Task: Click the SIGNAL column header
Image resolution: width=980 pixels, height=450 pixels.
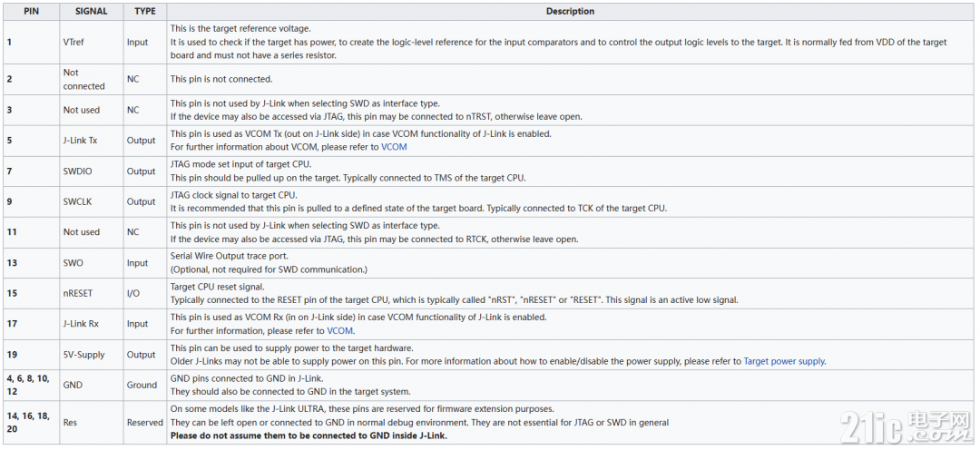Action: pos(92,11)
